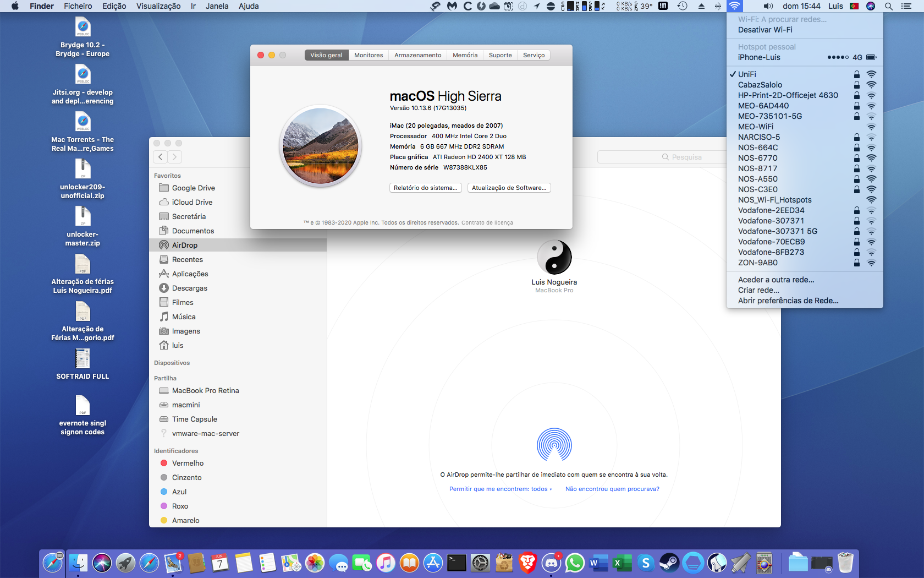Click the volume speaker menu bar icon
This screenshot has width=924, height=578.
coord(768,6)
